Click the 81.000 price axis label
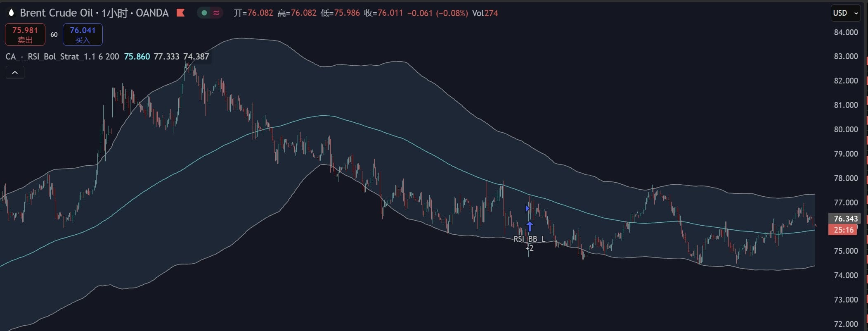 [x=846, y=105]
